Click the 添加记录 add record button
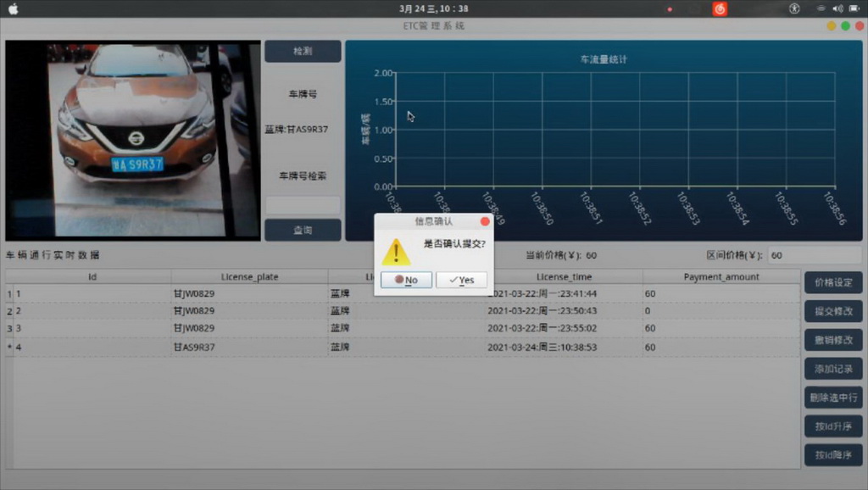 (x=833, y=369)
